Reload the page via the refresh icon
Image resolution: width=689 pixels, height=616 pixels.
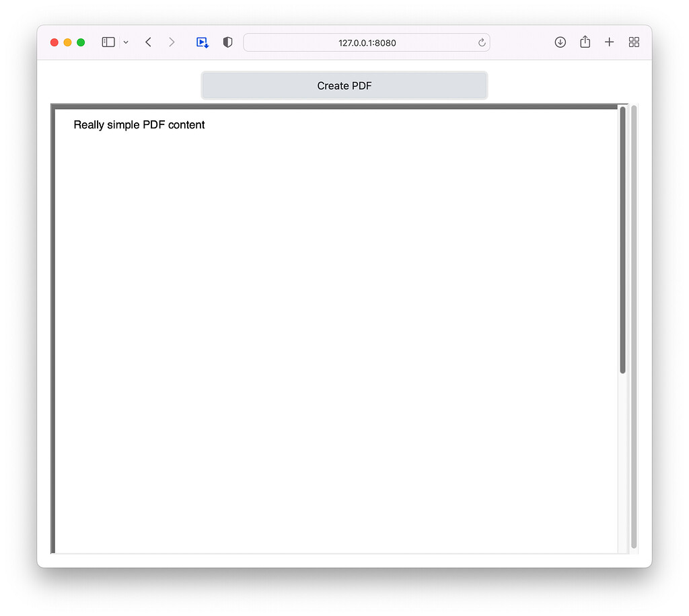(482, 42)
